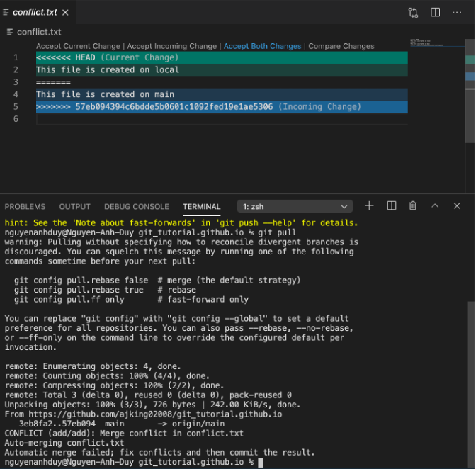Viewport: 476px width, 469px height.
Task: Select the conflict.txt editor tab
Action: 35,12
